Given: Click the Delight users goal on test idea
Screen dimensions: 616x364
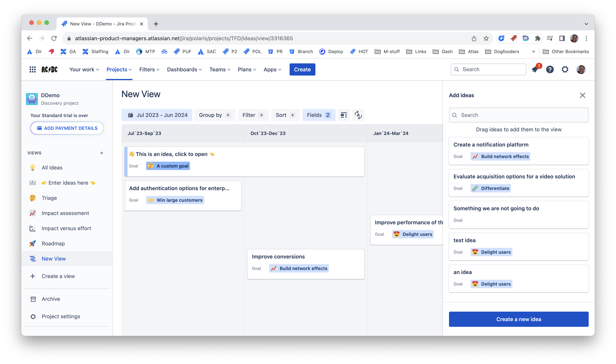Looking at the screenshot, I should 491,252.
